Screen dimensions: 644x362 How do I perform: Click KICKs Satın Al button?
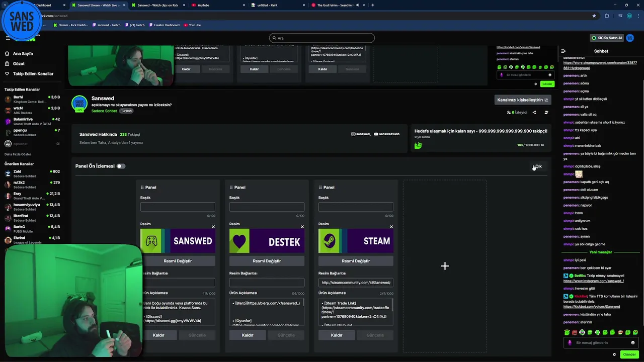607,38
